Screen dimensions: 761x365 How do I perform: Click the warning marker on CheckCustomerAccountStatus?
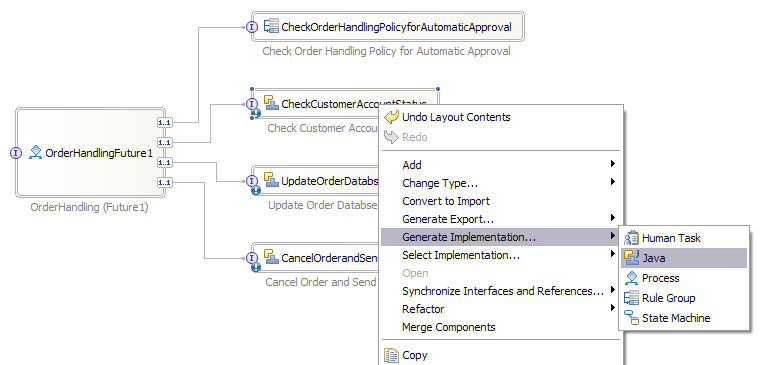[256, 114]
